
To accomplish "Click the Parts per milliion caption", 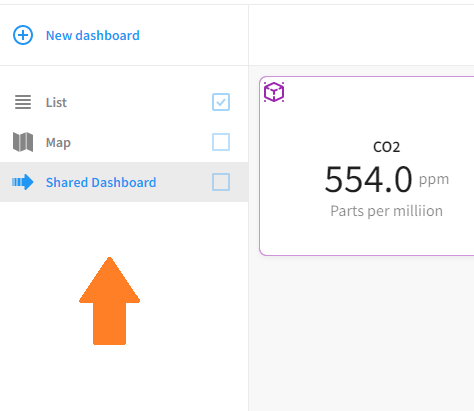I will (x=386, y=211).
